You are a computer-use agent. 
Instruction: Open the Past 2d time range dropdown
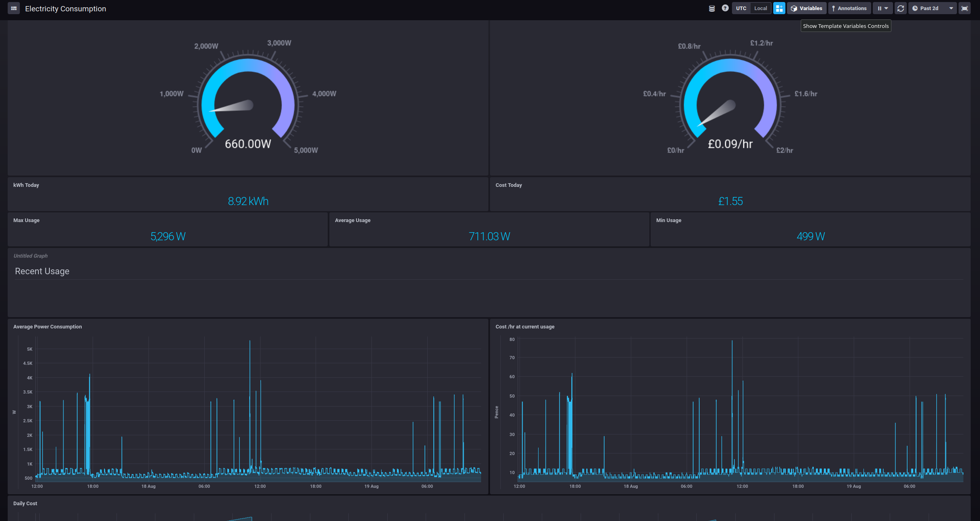[x=932, y=8]
